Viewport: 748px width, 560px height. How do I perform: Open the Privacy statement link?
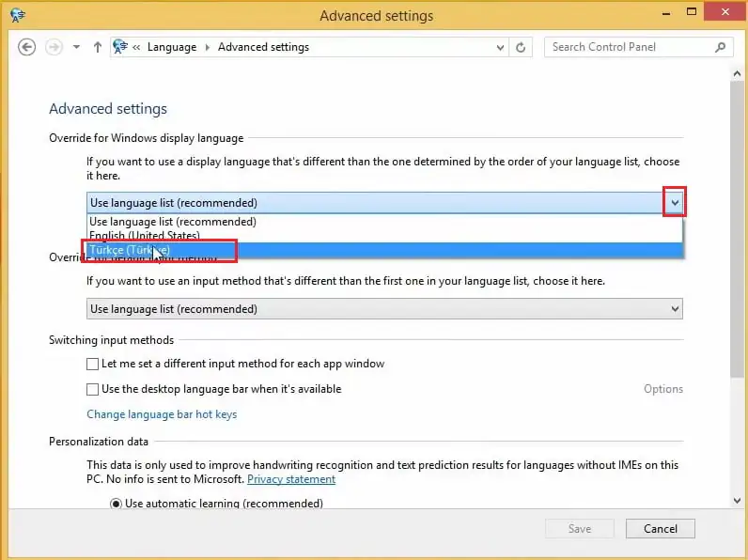pos(291,479)
